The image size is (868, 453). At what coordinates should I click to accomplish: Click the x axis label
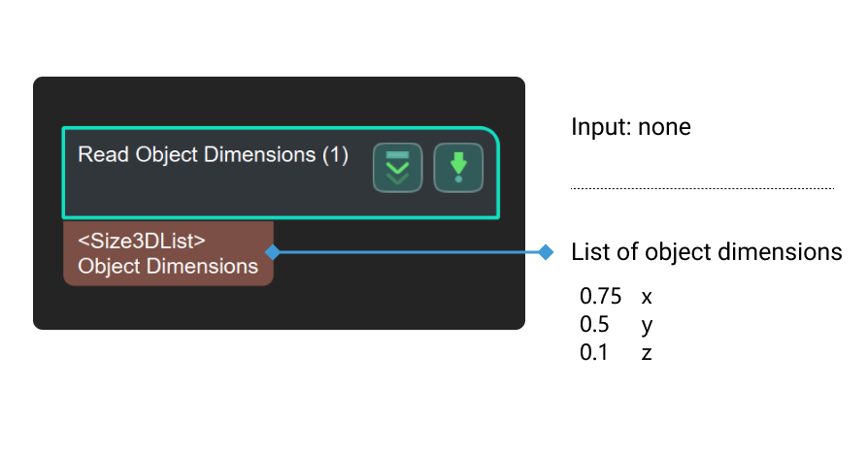(x=647, y=296)
